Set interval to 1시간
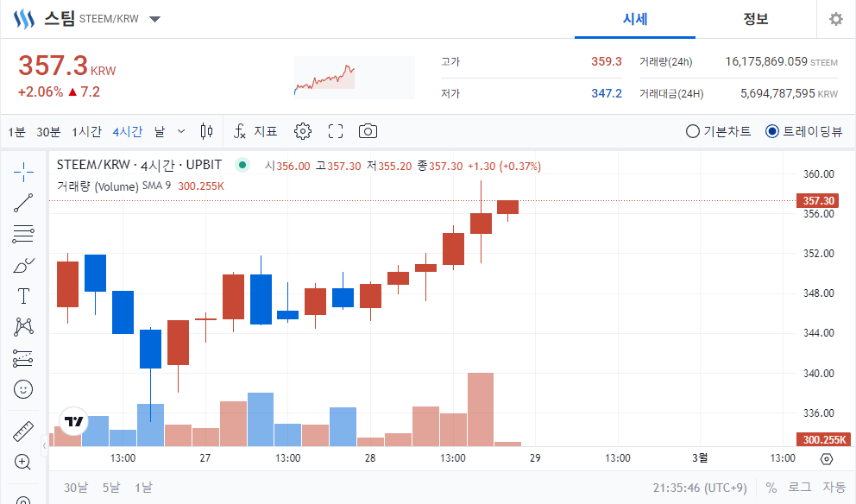Viewport: 856px width, 504px height. click(x=86, y=131)
